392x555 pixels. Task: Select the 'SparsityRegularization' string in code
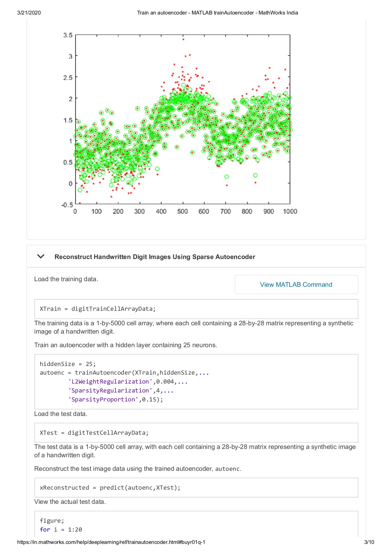pyautogui.click(x=110, y=391)
